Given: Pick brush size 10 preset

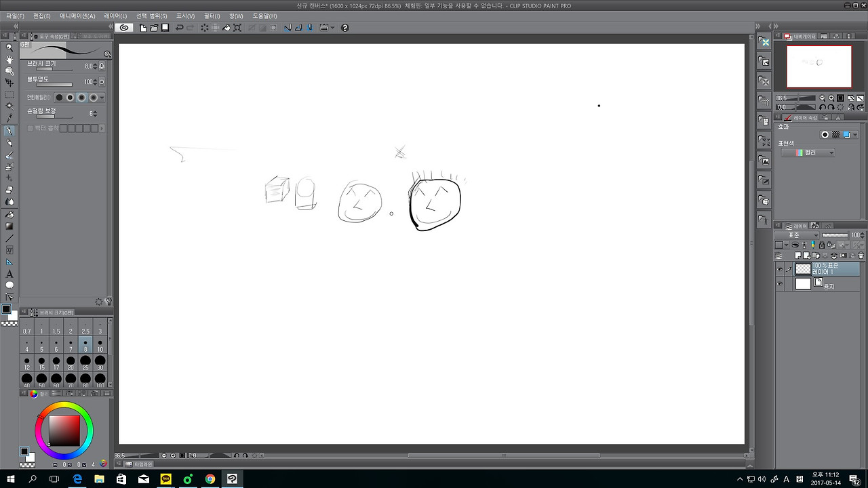Looking at the screenshot, I should [100, 346].
